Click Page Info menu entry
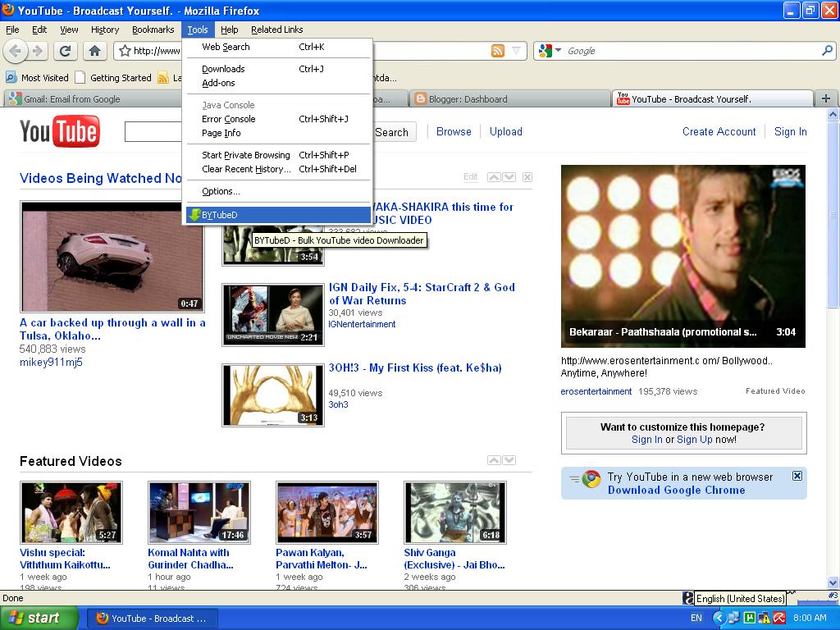The image size is (840, 630). [278, 133]
